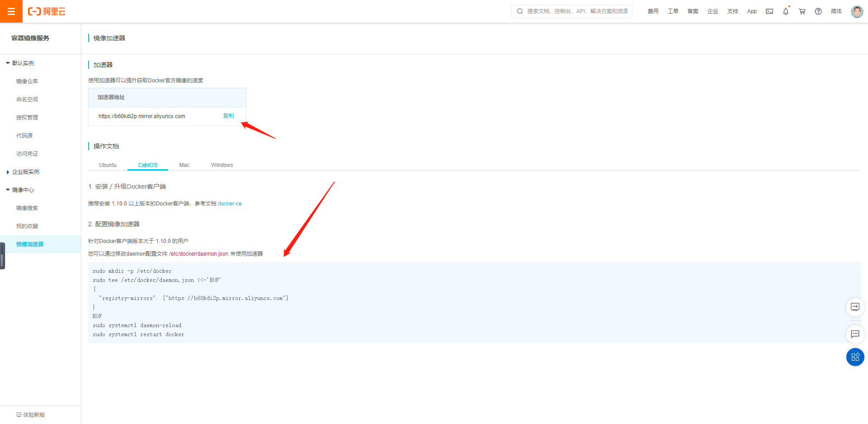Click the 体验新版 icon at the bottom
The width and height of the screenshot is (868, 424).
[19, 414]
